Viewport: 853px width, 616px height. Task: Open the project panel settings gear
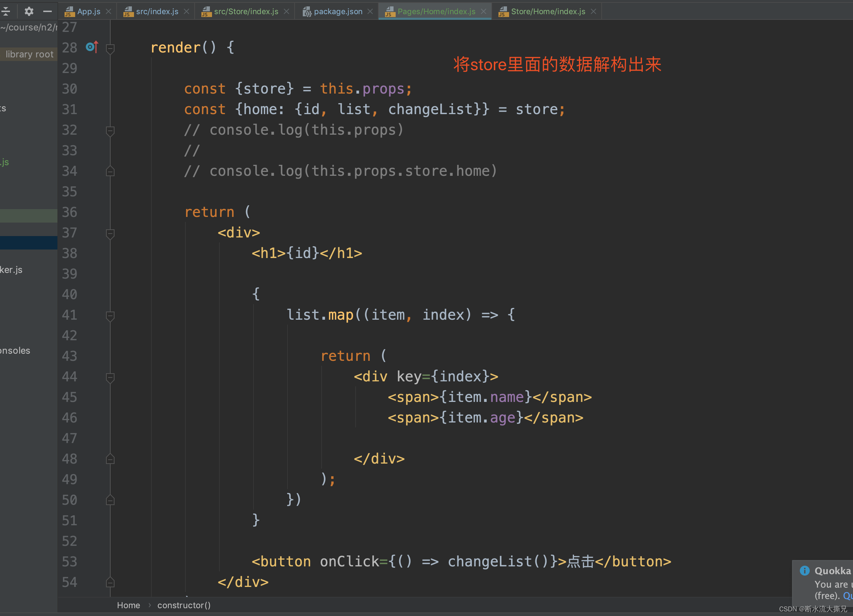point(29,11)
